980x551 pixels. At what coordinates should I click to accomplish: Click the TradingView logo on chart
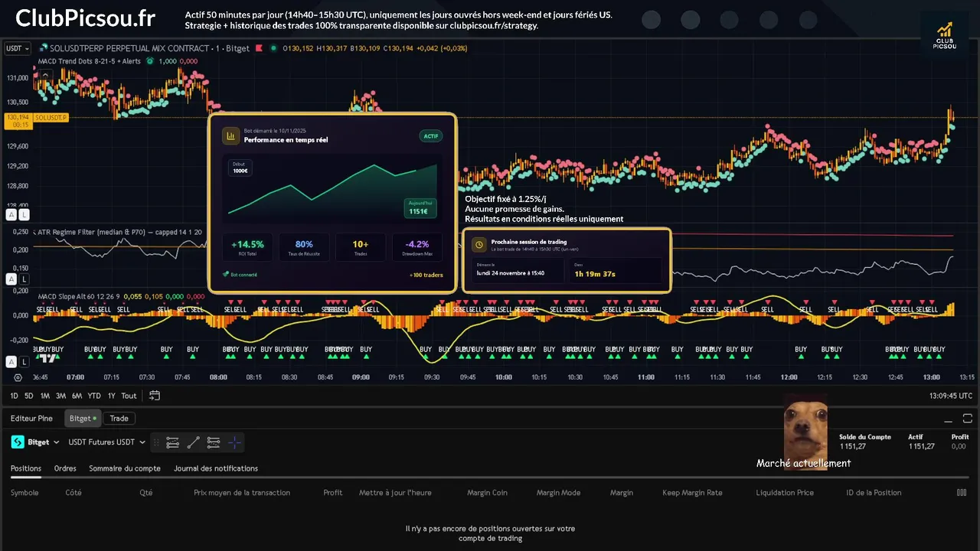point(48,358)
